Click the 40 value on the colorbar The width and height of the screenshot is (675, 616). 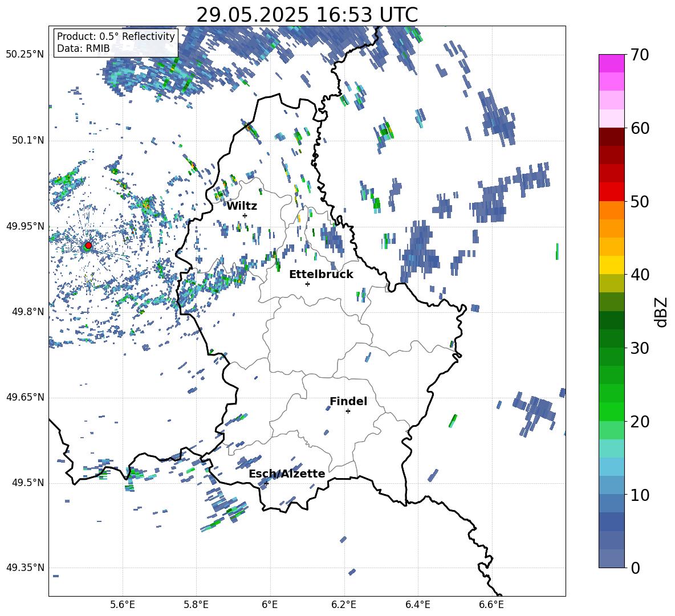tap(639, 275)
